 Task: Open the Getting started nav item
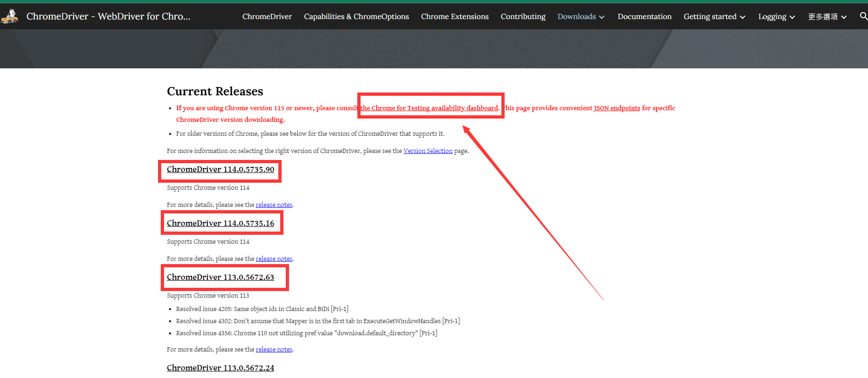pyautogui.click(x=710, y=16)
